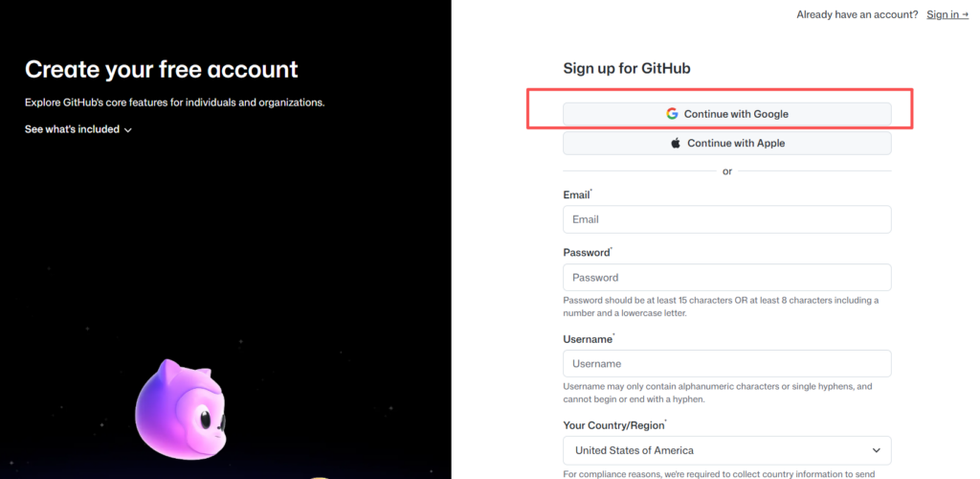Click the "Create your free account" heading
The width and height of the screenshot is (980, 479).
click(x=162, y=69)
